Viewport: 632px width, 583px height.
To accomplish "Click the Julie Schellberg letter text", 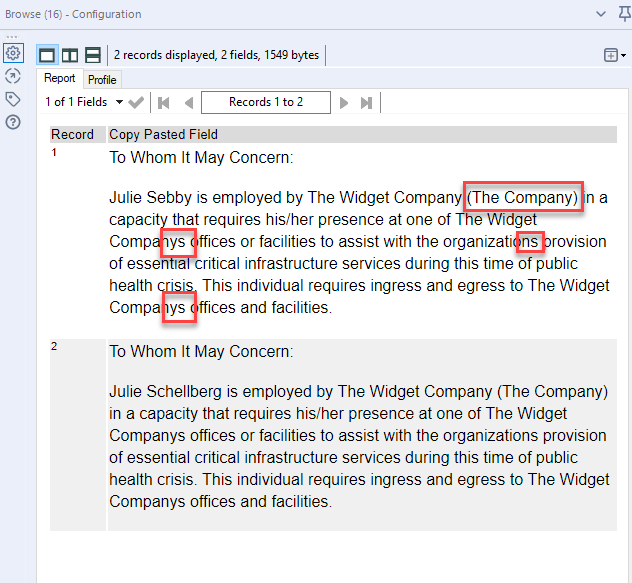I will click(359, 446).
